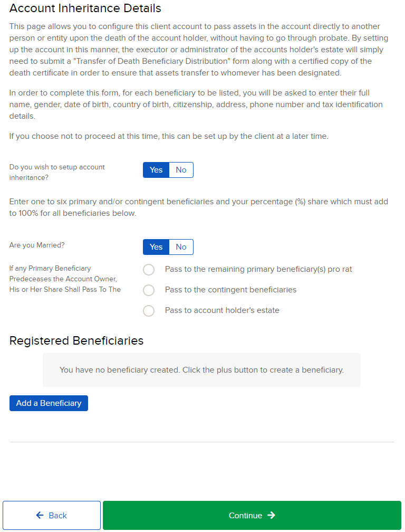Click the highlighted Yes on inheritance toggle

pos(156,170)
